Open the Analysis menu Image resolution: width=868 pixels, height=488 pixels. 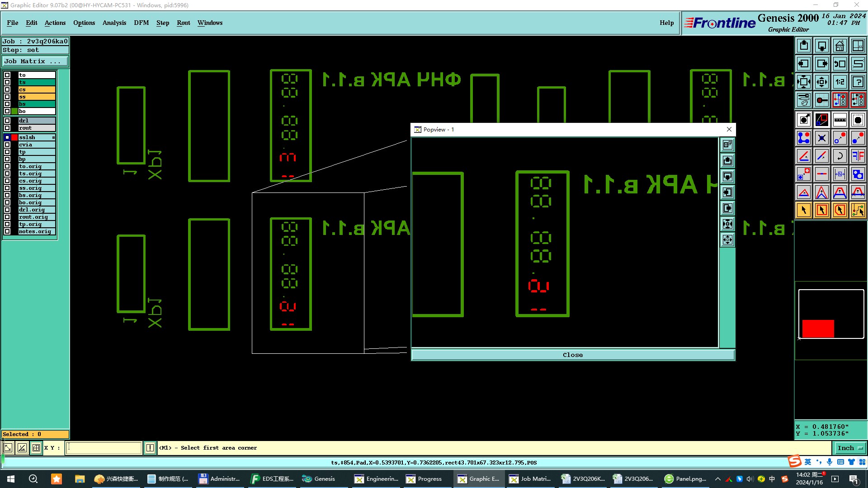pos(114,23)
